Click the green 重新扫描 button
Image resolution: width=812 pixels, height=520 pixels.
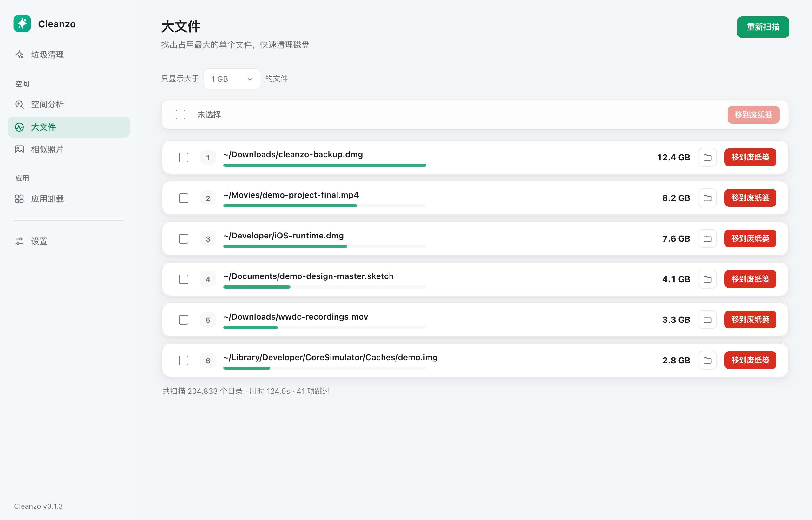[x=763, y=27]
